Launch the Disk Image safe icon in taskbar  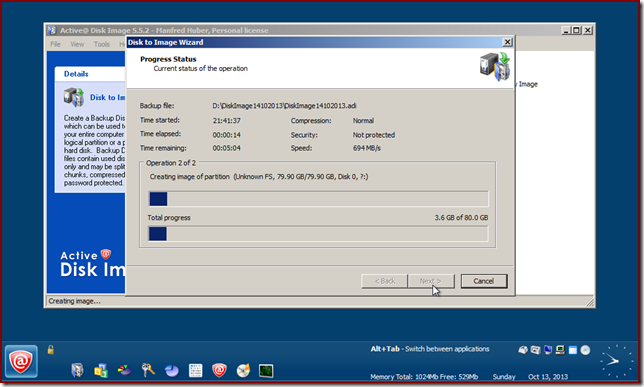77,370
